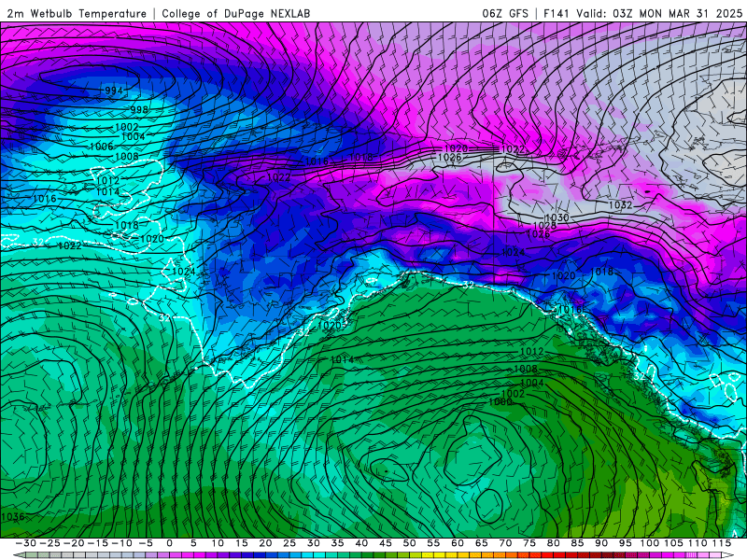This screenshot has height=560, width=747.
Task: Click the 30 color scale label
Action: 314,543
